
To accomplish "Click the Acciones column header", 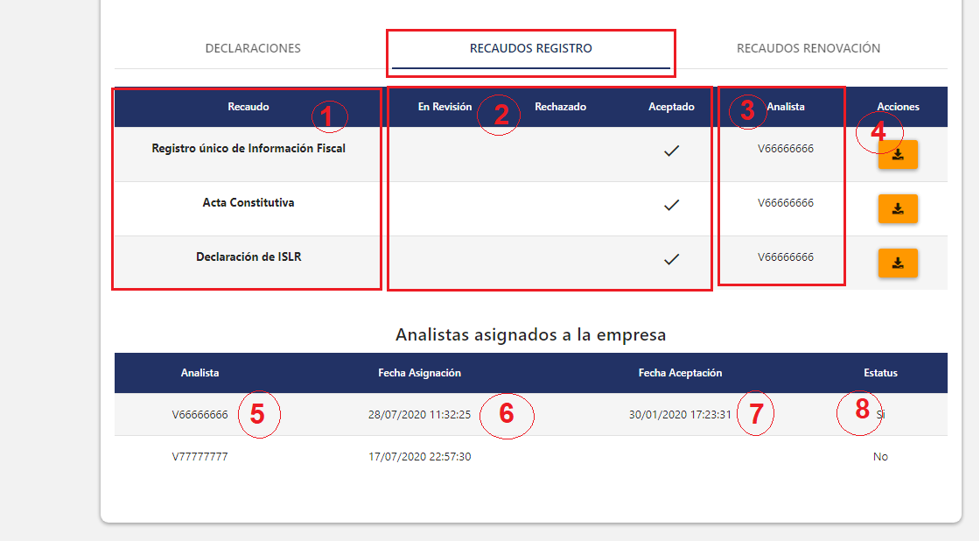I will (x=898, y=107).
